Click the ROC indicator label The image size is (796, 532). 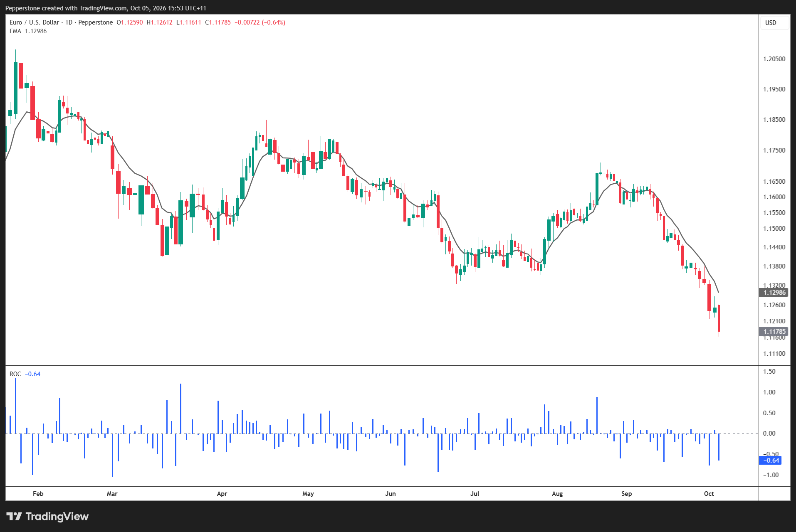[x=15, y=374]
